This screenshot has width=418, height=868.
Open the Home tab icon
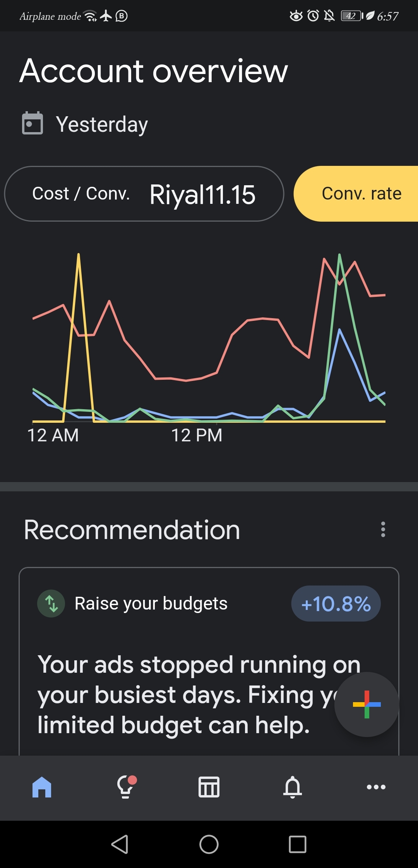42,787
